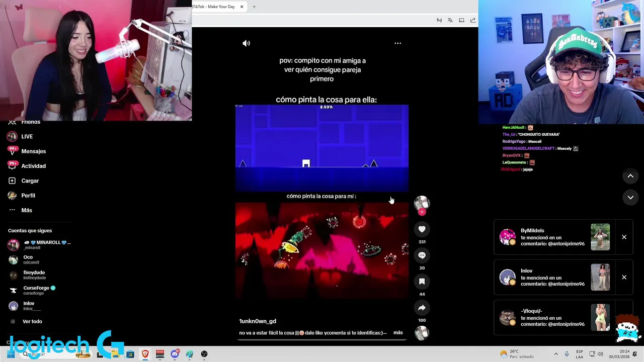This screenshot has height=362, width=644.
Task: Open Inlov notification video thumbnail
Action: (x=600, y=277)
